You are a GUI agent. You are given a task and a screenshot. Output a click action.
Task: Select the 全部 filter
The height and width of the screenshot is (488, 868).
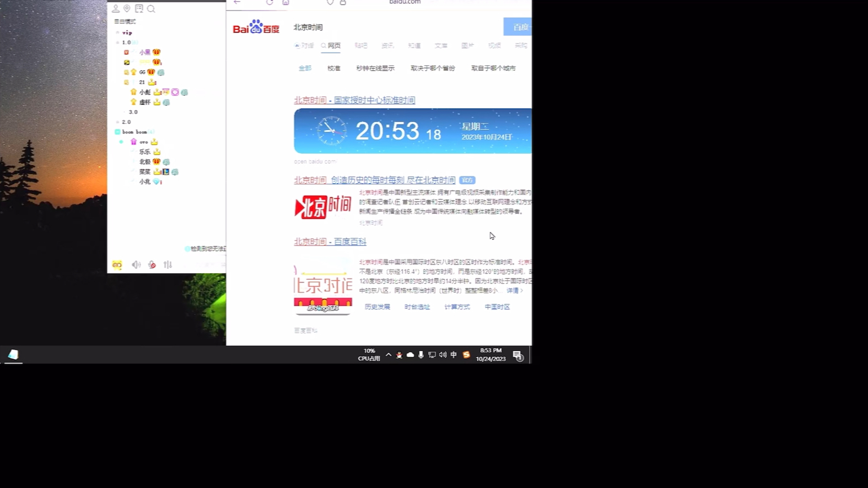coord(305,68)
